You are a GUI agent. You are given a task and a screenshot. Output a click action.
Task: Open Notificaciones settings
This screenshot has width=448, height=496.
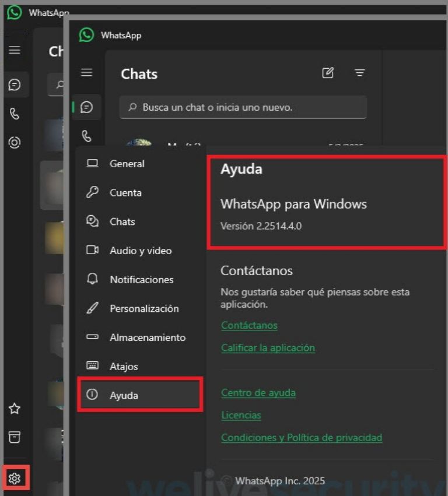pyautogui.click(x=141, y=280)
